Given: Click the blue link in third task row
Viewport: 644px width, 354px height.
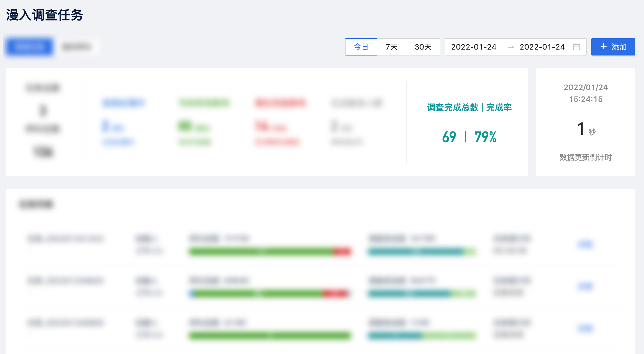Looking at the screenshot, I should [585, 328].
